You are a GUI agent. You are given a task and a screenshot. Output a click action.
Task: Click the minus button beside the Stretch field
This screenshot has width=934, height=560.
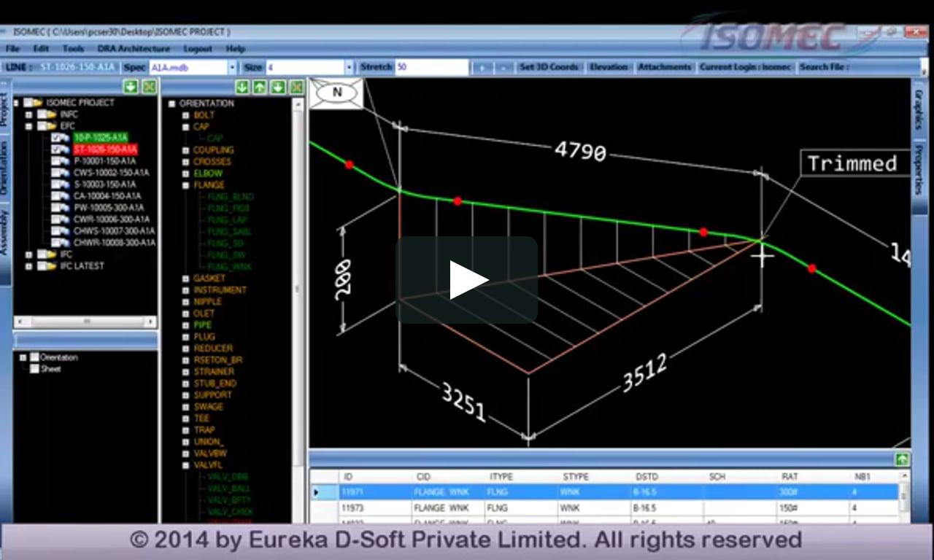[503, 68]
